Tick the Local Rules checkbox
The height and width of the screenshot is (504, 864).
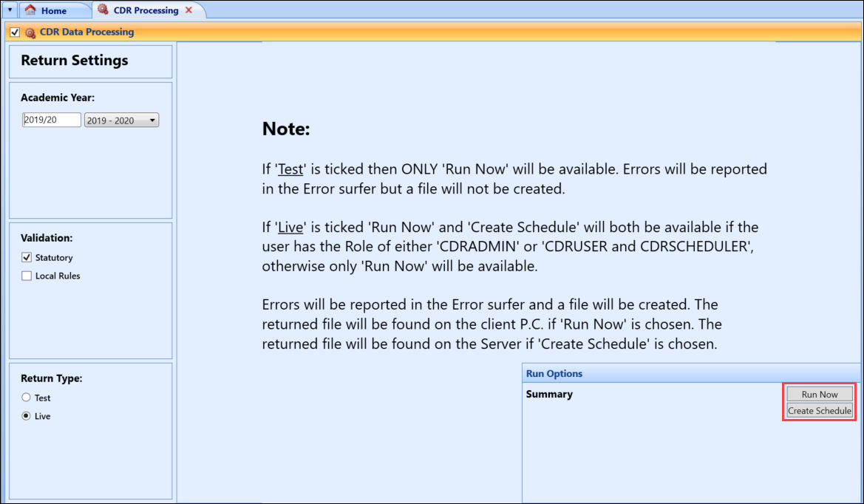(x=27, y=276)
